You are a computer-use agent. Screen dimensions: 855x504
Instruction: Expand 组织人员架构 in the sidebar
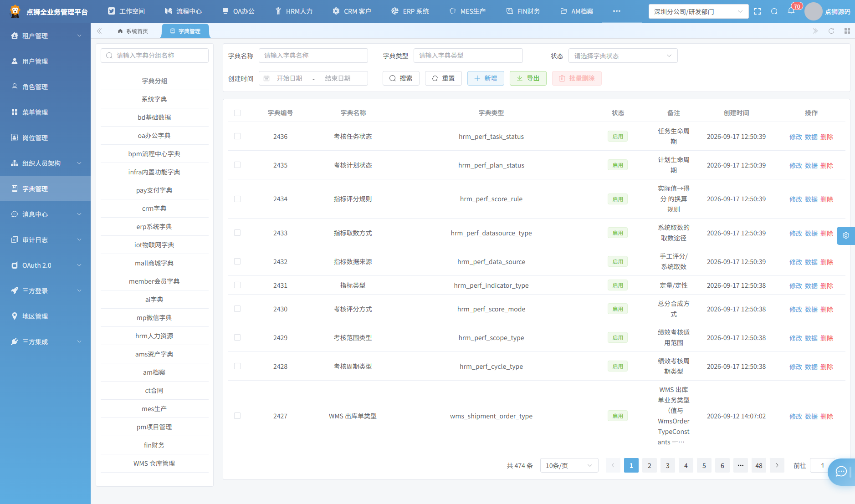click(x=46, y=163)
